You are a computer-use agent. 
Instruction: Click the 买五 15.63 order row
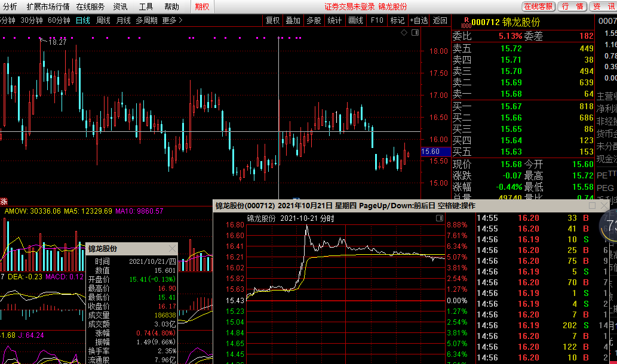(x=523, y=152)
